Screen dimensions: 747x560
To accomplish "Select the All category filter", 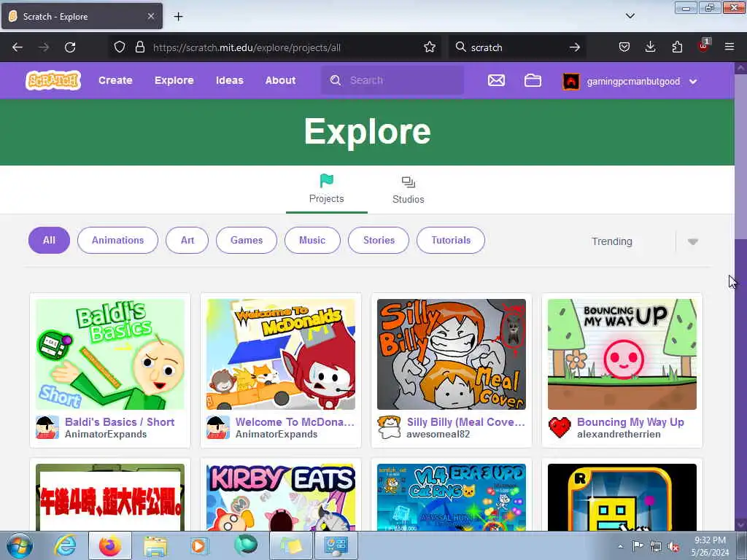I will (49, 241).
